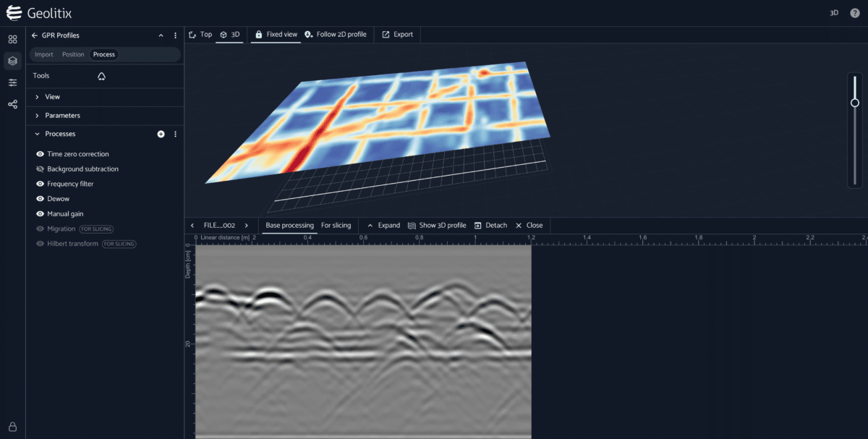Show the Background subtraction process
Screen dimensions: 868x439
pyautogui.click(x=41, y=169)
